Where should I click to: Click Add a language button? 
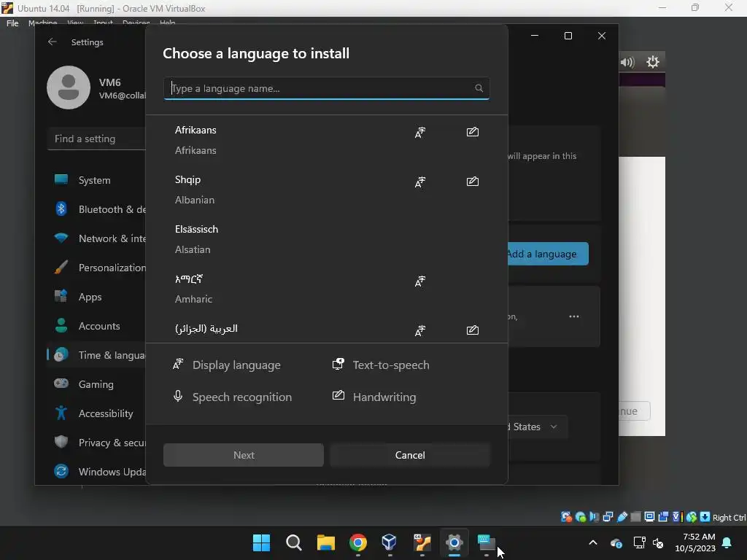pos(548,254)
